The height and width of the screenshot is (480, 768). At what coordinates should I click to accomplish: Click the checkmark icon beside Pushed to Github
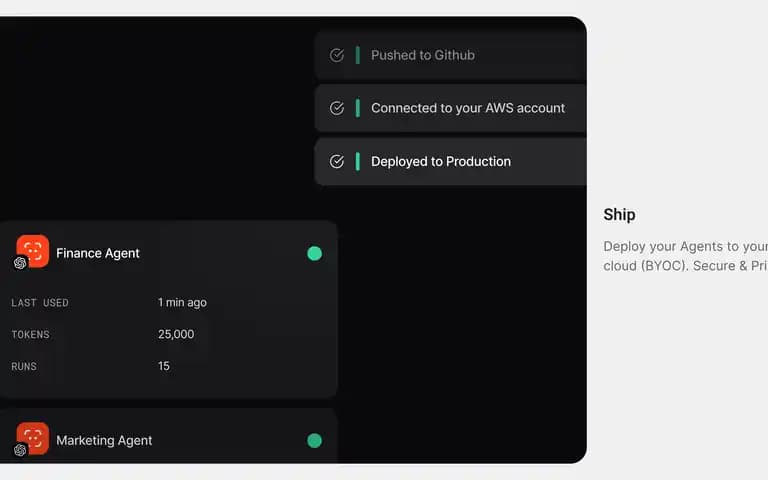pyautogui.click(x=336, y=55)
